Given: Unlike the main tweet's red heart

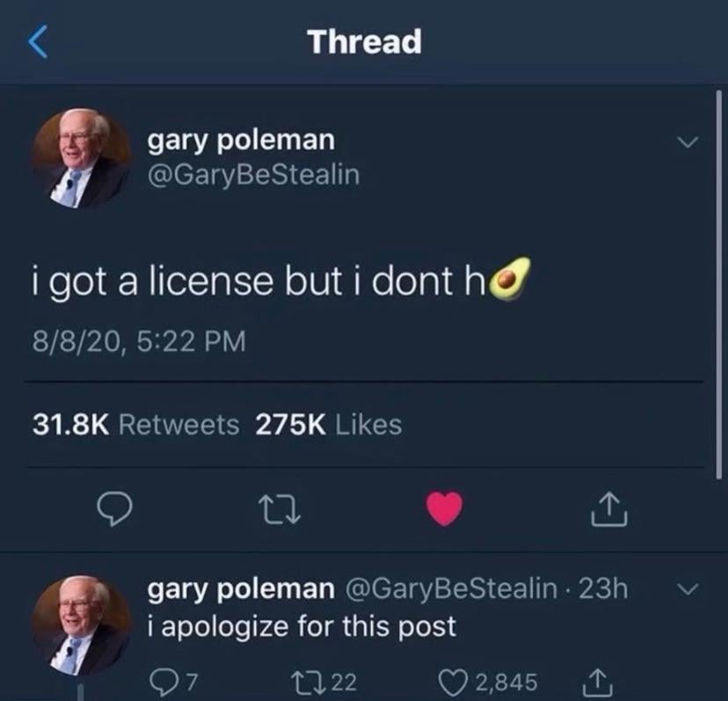Looking at the screenshot, I should pos(445,508).
